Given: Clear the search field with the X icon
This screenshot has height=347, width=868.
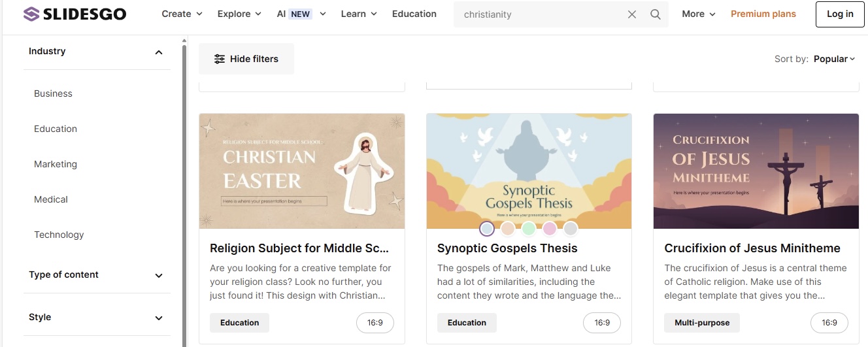Looking at the screenshot, I should pyautogui.click(x=632, y=14).
